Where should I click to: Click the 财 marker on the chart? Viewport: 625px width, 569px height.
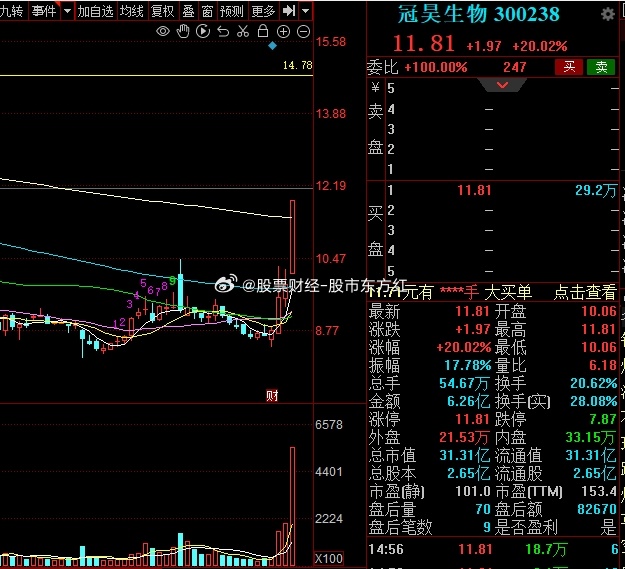[x=271, y=396]
